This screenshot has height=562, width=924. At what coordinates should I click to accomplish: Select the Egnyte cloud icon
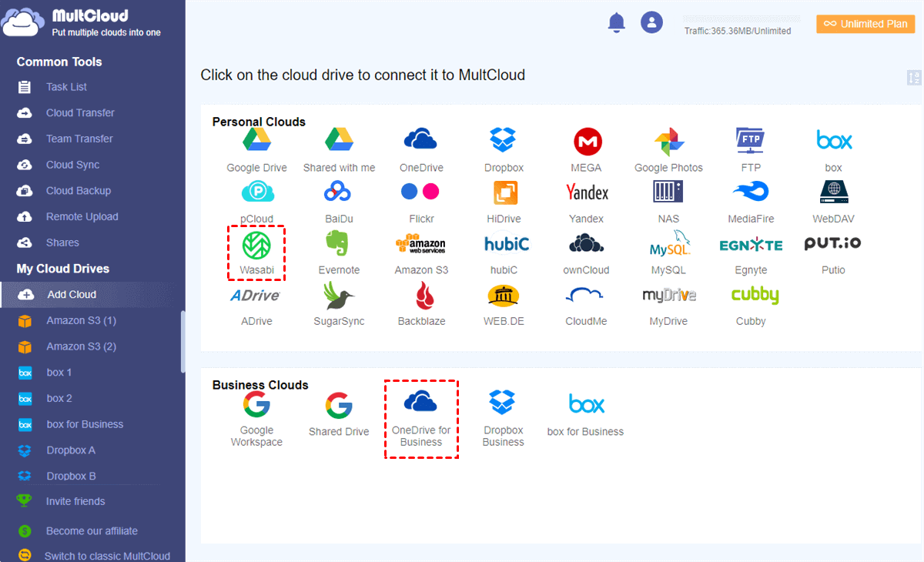click(751, 245)
